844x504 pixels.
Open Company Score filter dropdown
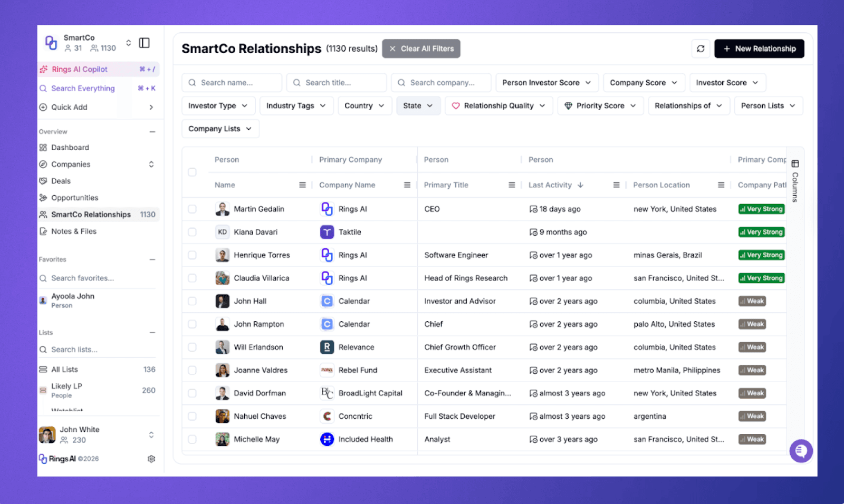coord(644,83)
